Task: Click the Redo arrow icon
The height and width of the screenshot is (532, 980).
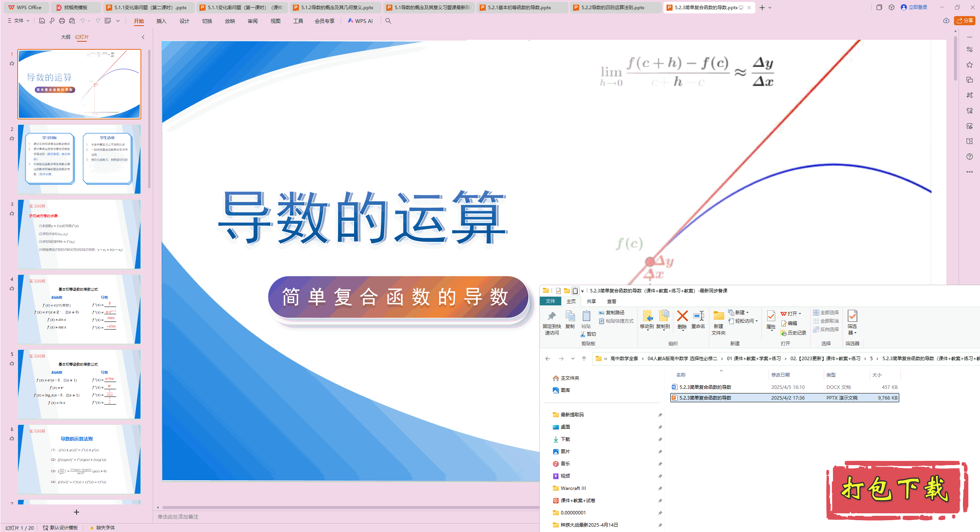Action: click(98, 21)
